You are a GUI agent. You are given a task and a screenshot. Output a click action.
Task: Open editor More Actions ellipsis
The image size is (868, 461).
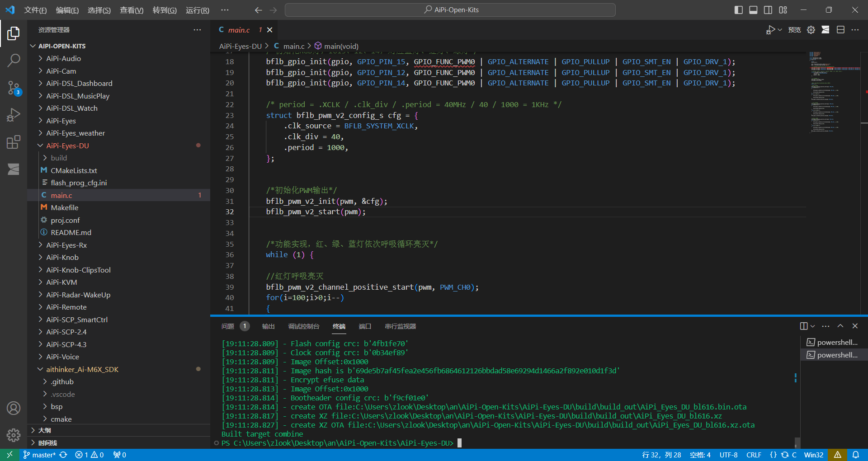click(x=855, y=30)
